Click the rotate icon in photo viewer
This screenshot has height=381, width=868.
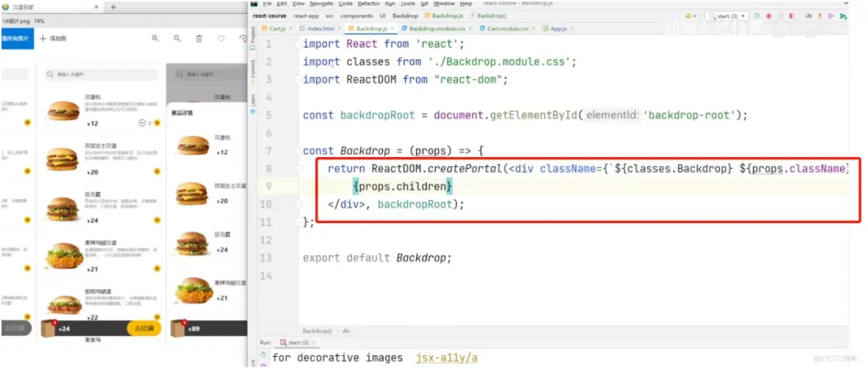(242, 38)
